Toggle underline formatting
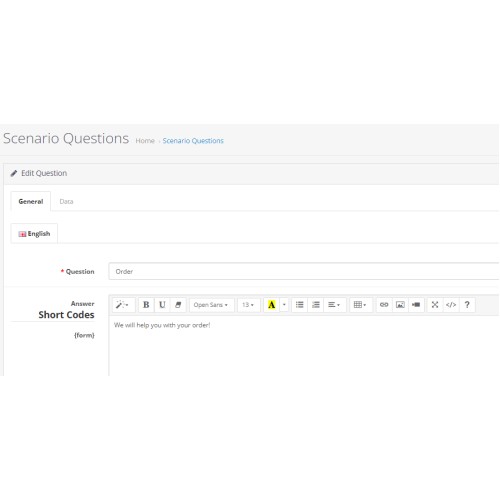The width and height of the screenshot is (500, 500). click(x=162, y=305)
